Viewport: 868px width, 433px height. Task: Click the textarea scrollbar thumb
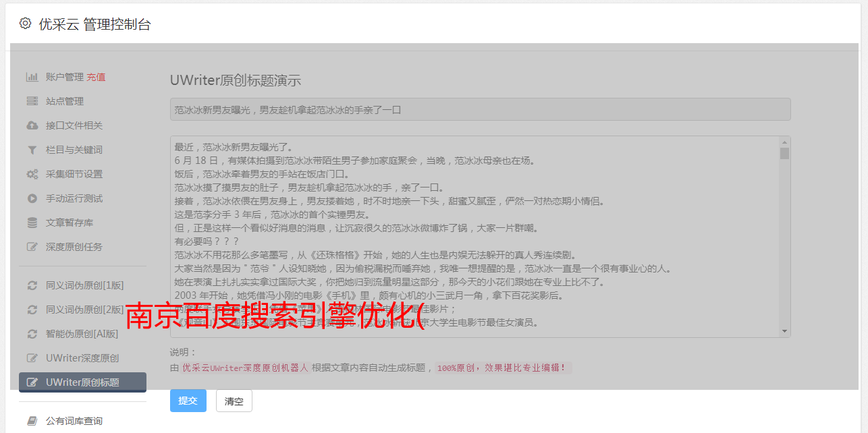[784, 153]
